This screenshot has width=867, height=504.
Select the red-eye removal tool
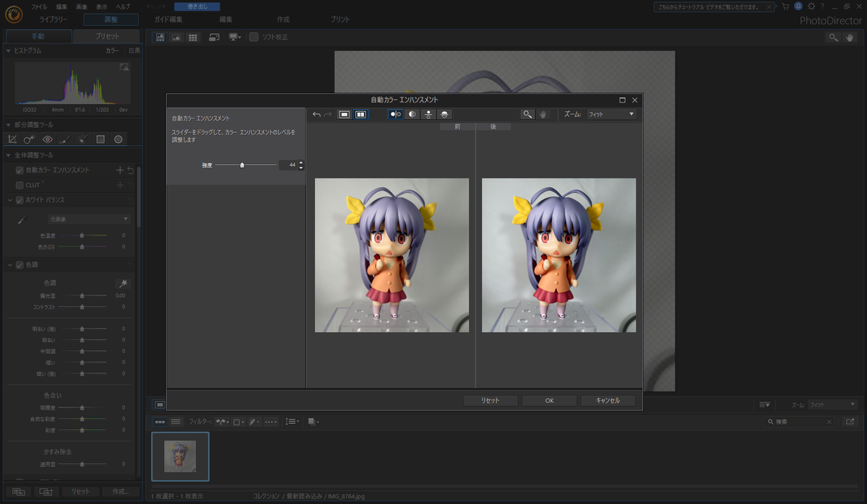point(48,139)
